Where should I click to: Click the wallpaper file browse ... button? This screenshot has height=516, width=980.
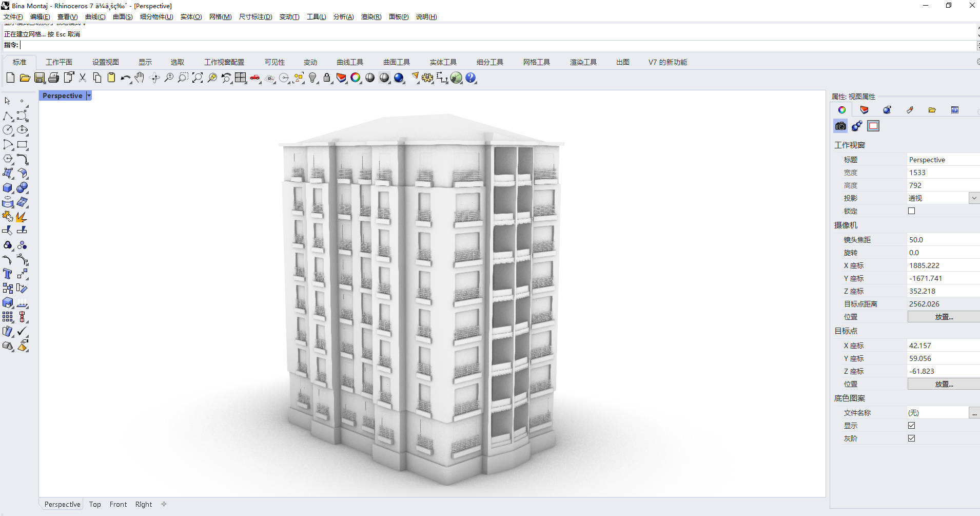(974, 413)
